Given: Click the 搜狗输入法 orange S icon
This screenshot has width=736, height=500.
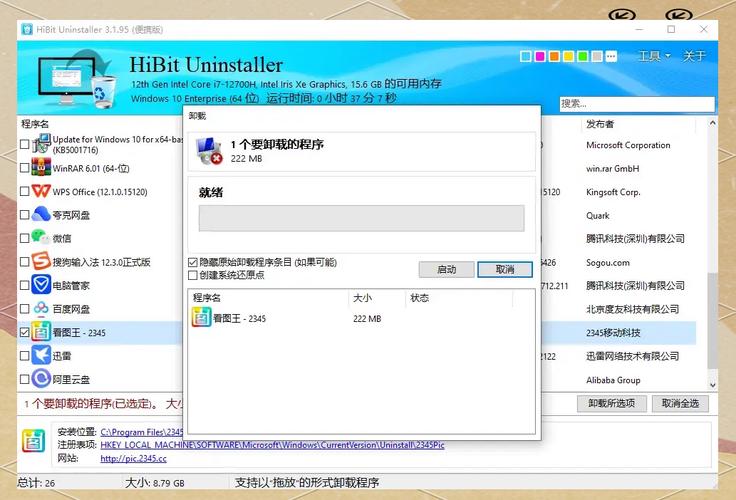Looking at the screenshot, I should (41, 262).
